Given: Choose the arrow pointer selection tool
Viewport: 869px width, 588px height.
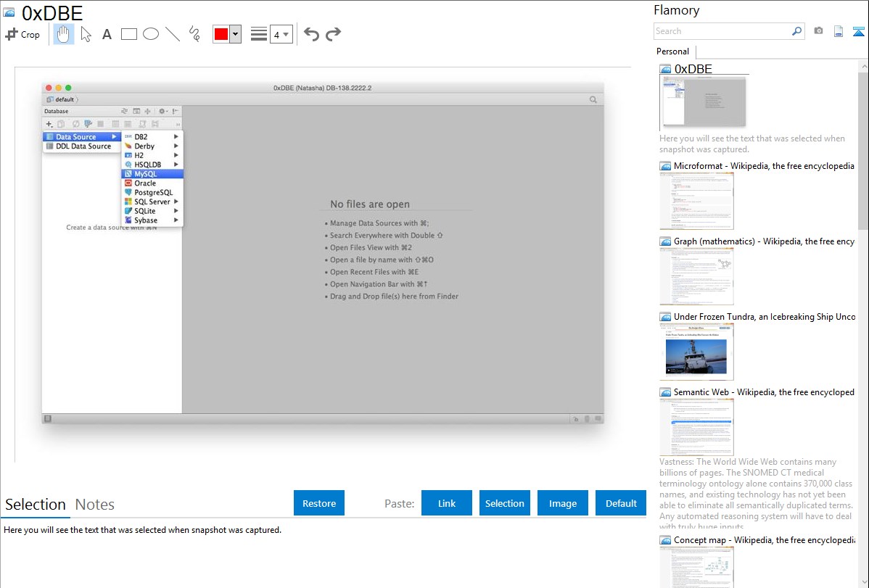Looking at the screenshot, I should pos(86,34).
